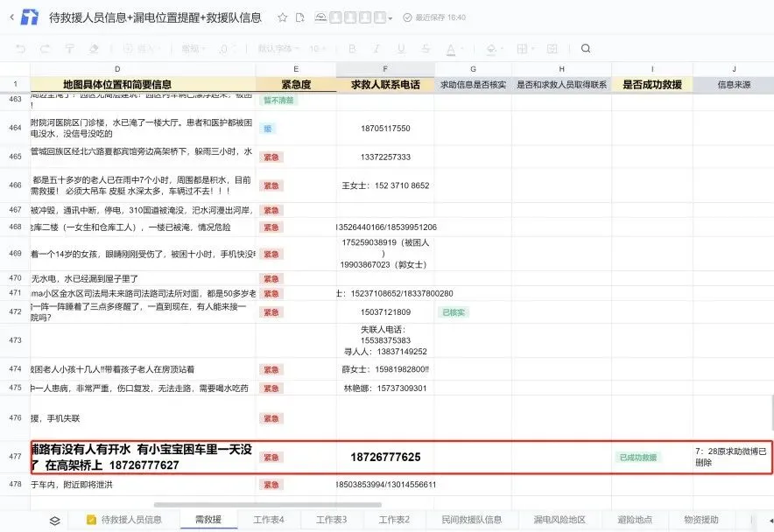The width and height of the screenshot is (774, 532).
Task: Toggle italic formatting
Action: (x=376, y=48)
